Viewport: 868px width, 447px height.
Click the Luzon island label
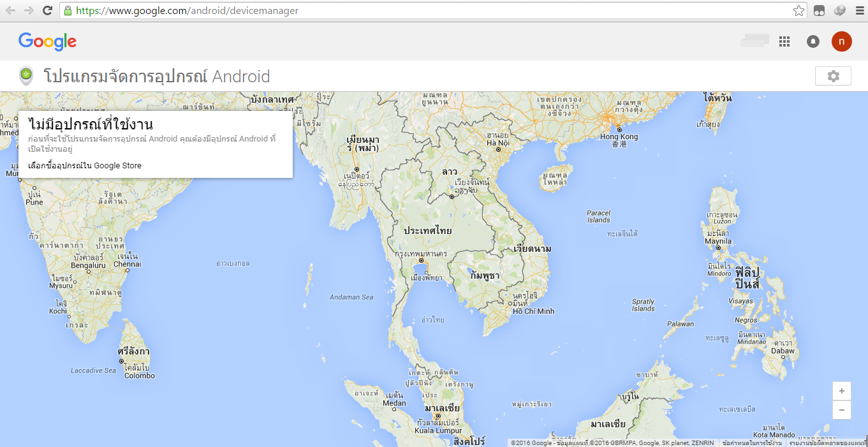(721, 221)
